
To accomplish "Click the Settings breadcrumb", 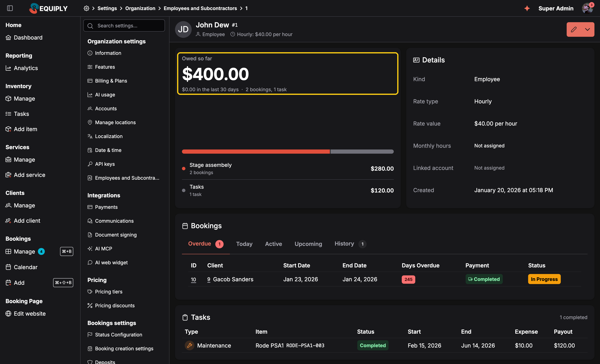I will tap(107, 8).
